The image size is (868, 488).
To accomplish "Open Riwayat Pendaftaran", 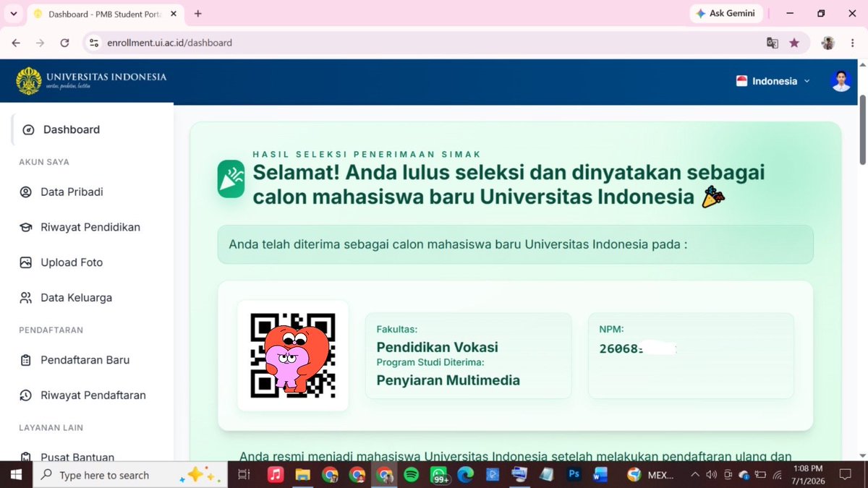I will (x=92, y=395).
